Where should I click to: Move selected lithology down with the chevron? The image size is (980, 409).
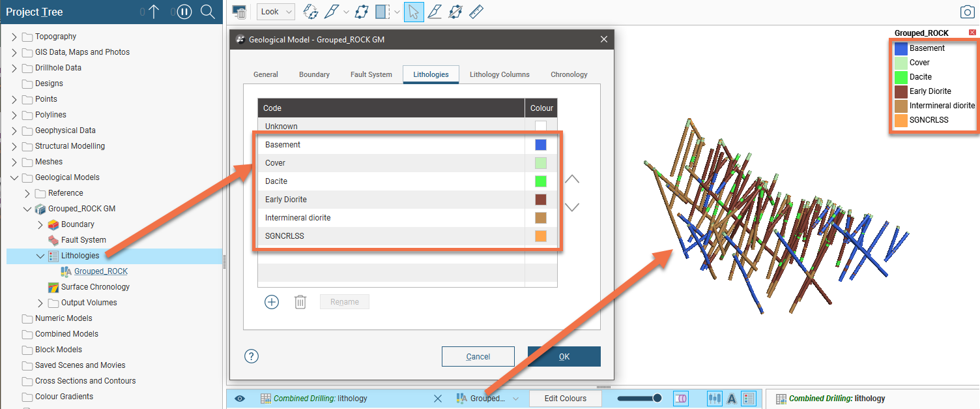click(x=571, y=207)
